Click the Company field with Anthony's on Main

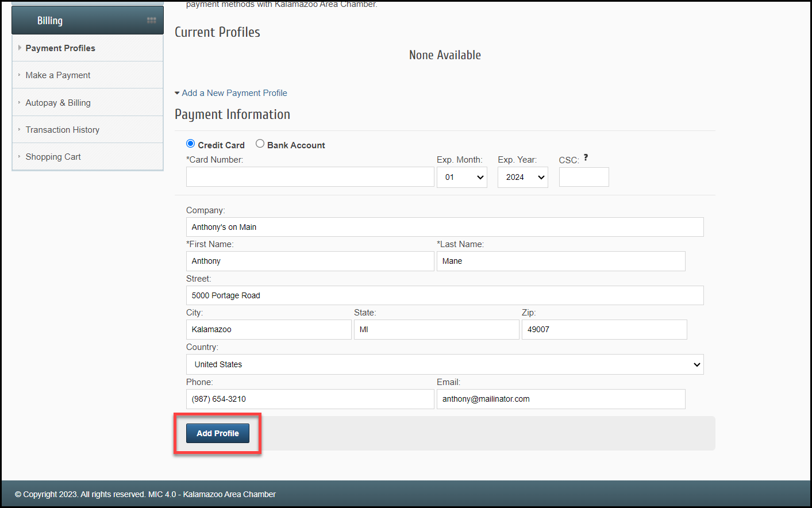click(x=445, y=227)
